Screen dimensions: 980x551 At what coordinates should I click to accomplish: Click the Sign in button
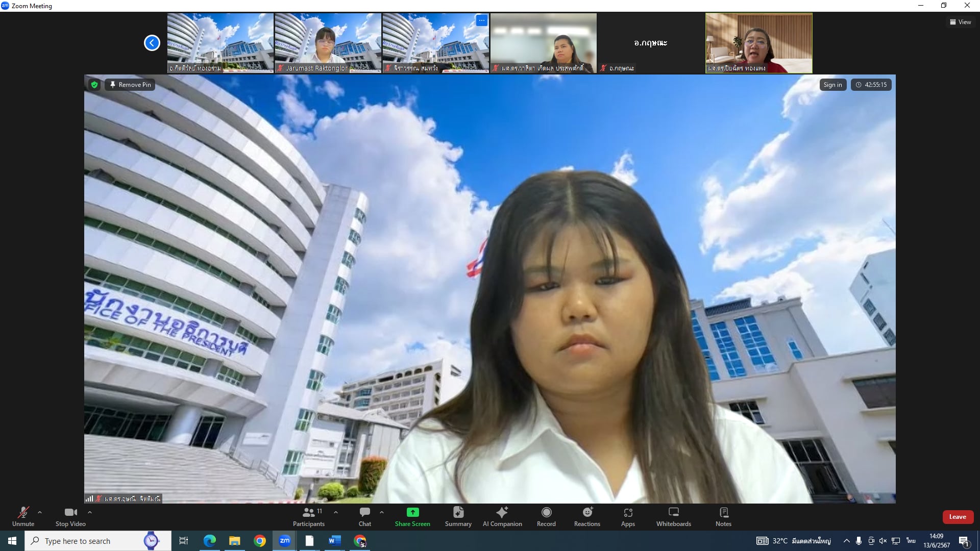(x=832, y=85)
